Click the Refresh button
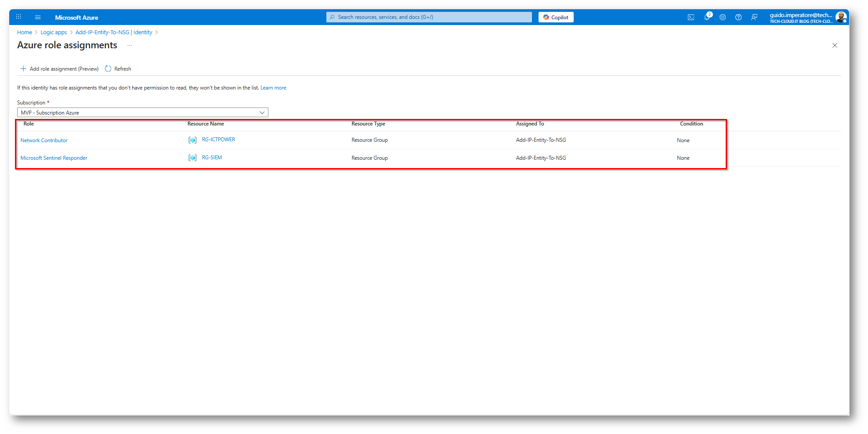Viewport: 868px width, 434px height. 118,69
